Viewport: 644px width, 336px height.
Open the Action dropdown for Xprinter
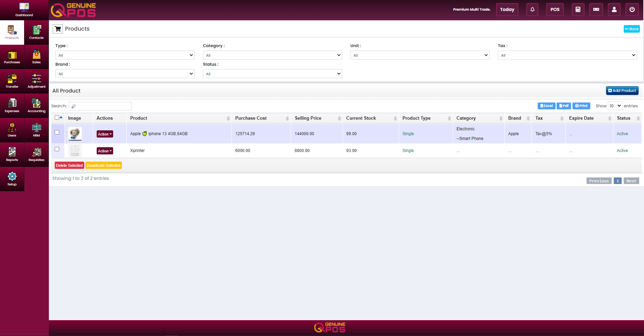(105, 151)
